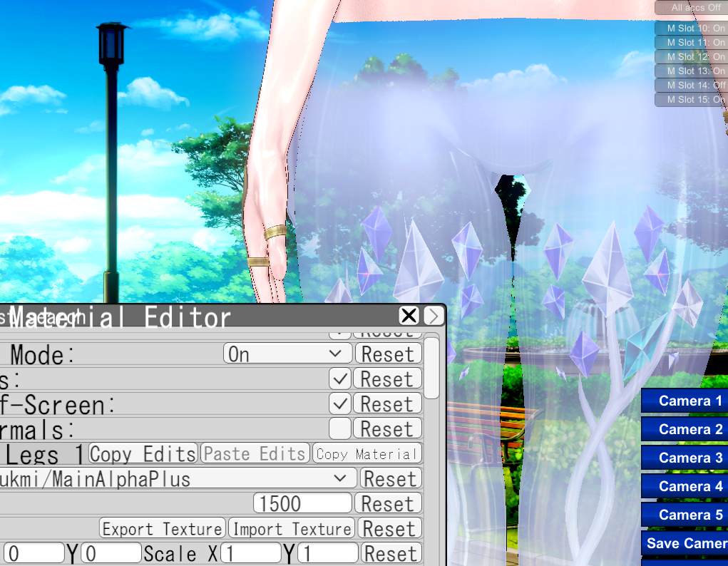The width and height of the screenshot is (728, 566).
Task: Enable the unchecked Normals checkbox
Action: point(341,429)
